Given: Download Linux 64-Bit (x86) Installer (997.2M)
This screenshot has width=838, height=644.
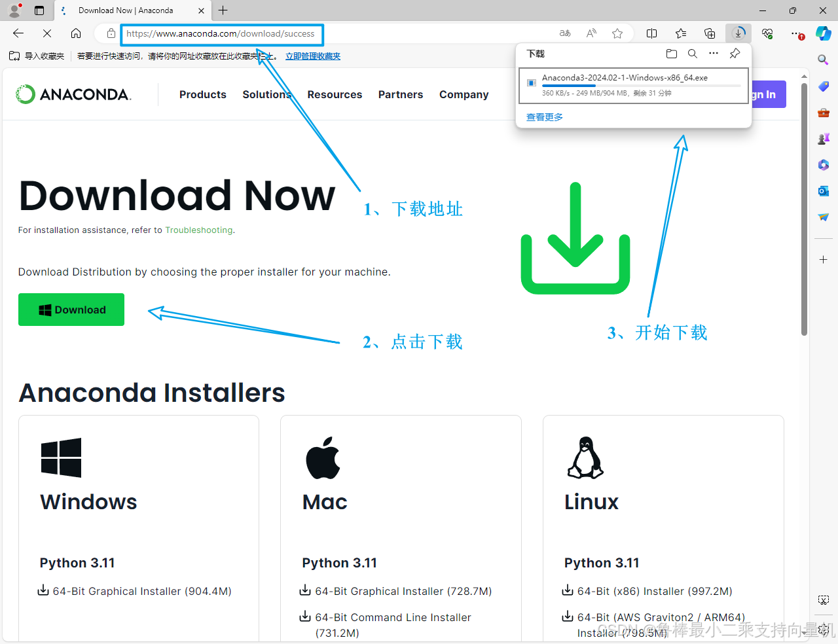Looking at the screenshot, I should pos(647,591).
